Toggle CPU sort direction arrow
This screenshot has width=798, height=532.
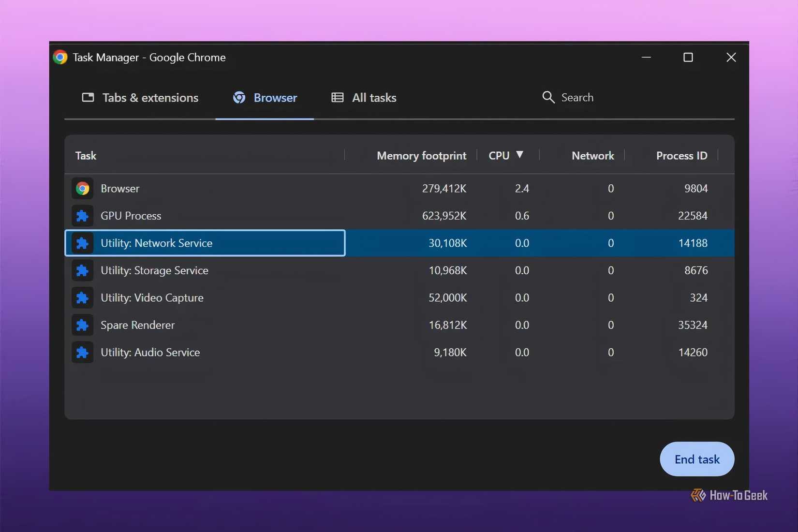(x=519, y=155)
